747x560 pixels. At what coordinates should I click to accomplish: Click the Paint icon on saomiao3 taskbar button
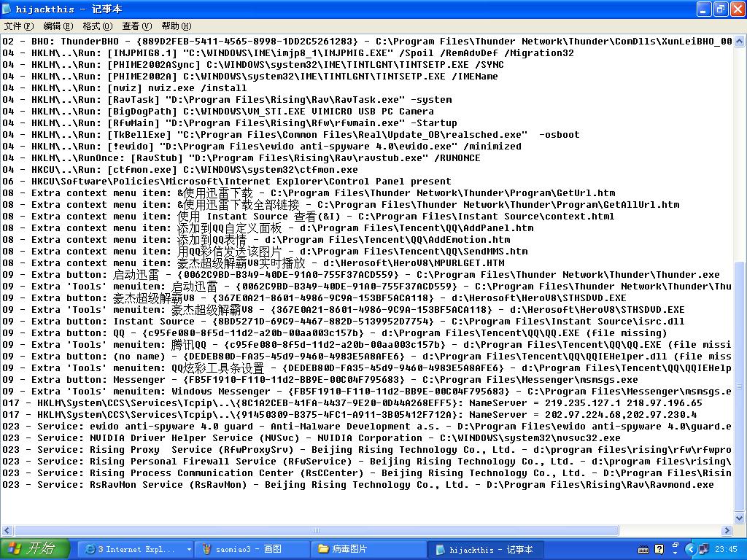click(x=206, y=550)
